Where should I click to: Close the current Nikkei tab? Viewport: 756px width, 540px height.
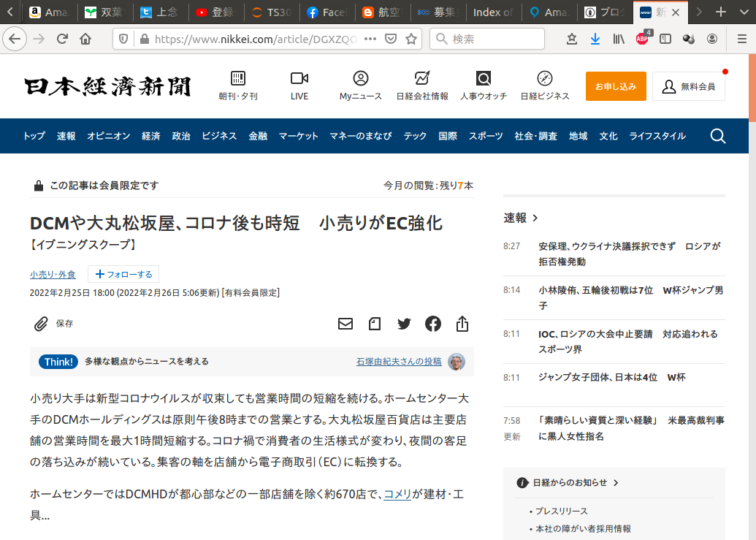676,12
